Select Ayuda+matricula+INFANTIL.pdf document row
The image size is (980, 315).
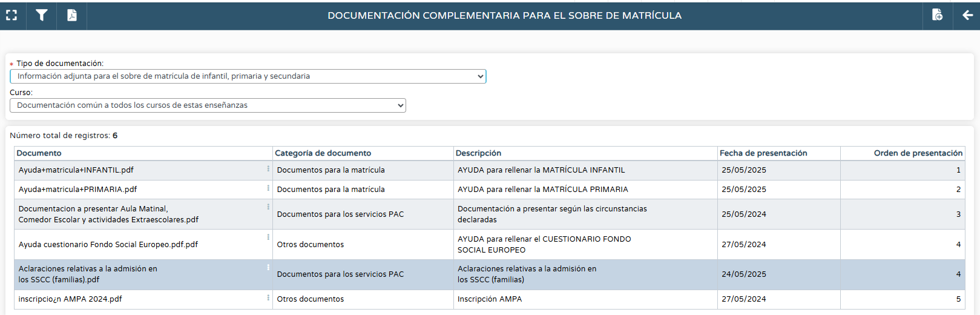(490, 170)
